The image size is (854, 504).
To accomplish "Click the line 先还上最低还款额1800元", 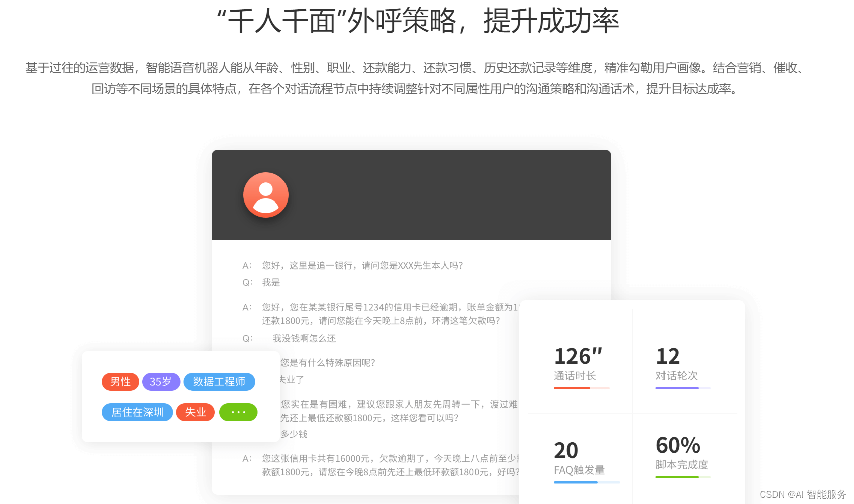I will click(x=369, y=418).
